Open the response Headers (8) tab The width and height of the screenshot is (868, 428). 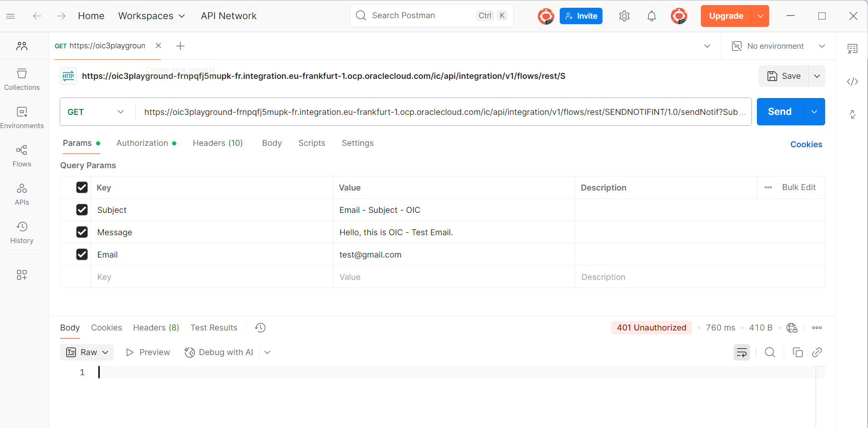(156, 328)
